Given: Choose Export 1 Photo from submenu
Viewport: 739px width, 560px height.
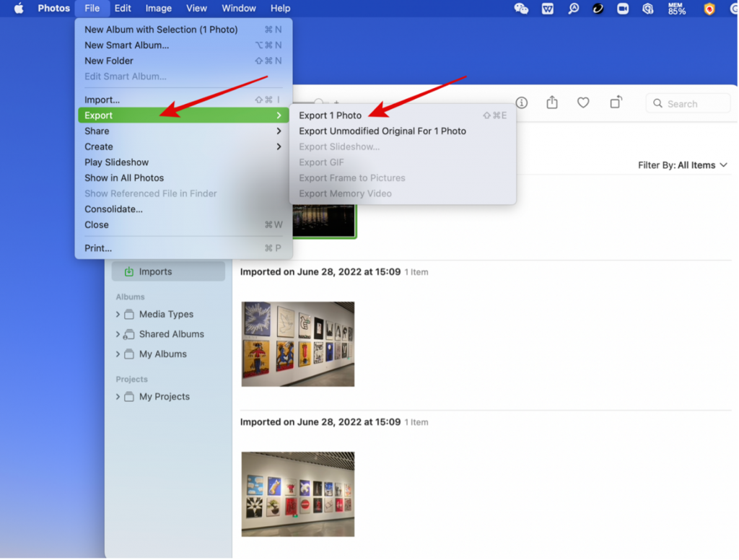Looking at the screenshot, I should [331, 115].
